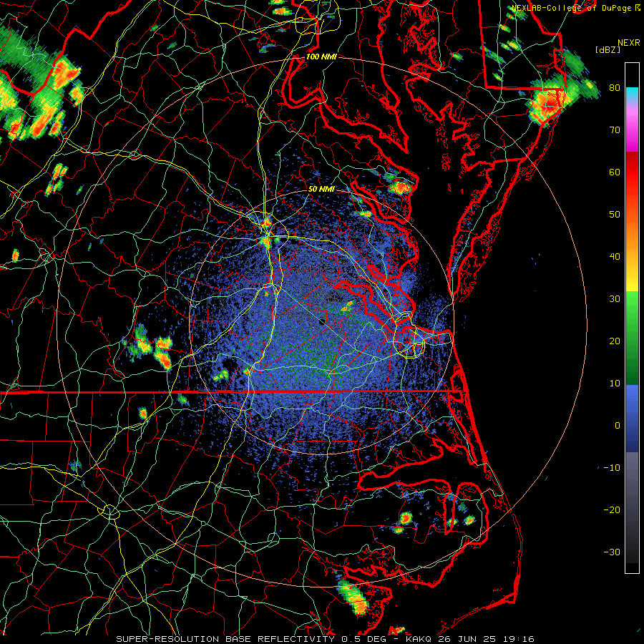Click the 10 value on the dBZ scale
The width and height of the screenshot is (644, 644).
click(x=615, y=384)
